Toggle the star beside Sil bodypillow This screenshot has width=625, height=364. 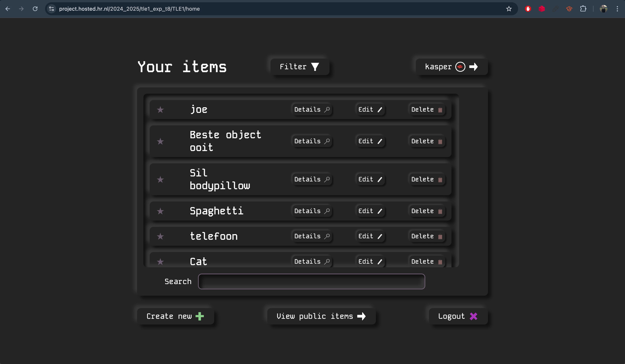pyautogui.click(x=161, y=179)
